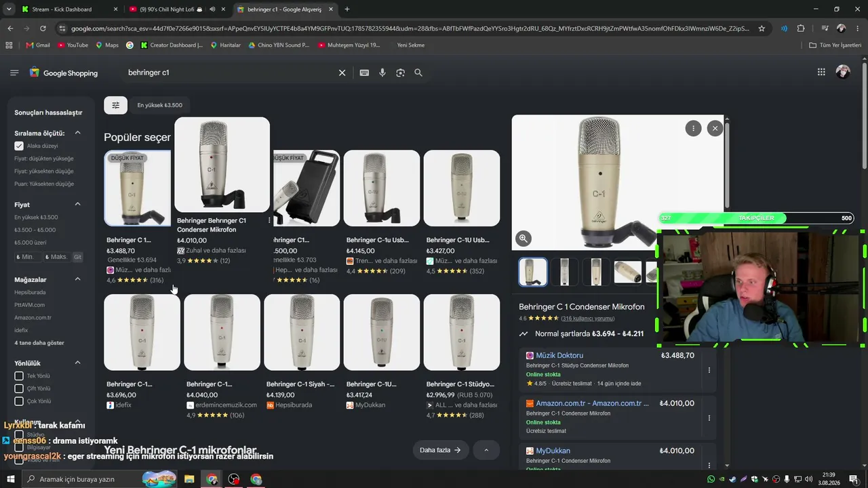The height and width of the screenshot is (488, 868).
Task: Filter price by ₺3.500 - ₺5.000 range
Action: [x=35, y=230]
